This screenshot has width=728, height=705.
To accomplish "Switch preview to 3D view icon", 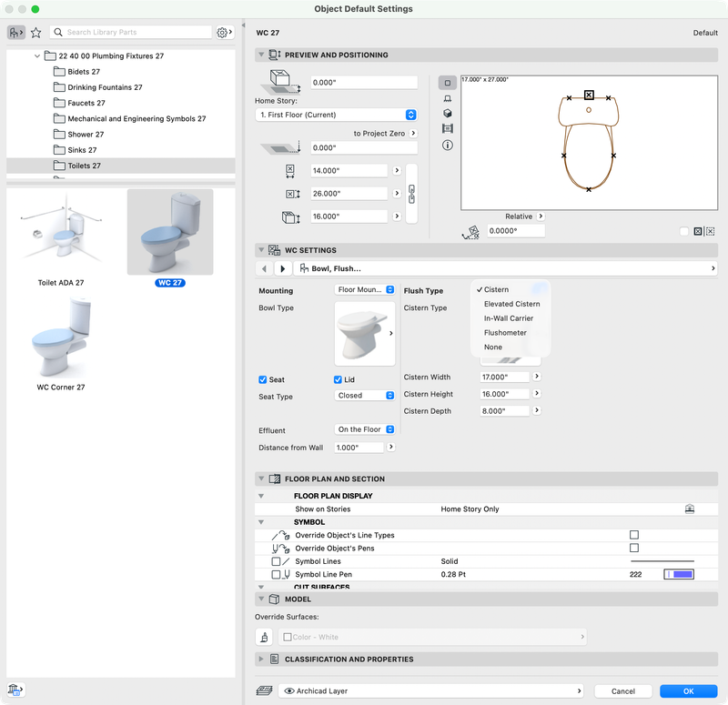I will click(x=448, y=113).
